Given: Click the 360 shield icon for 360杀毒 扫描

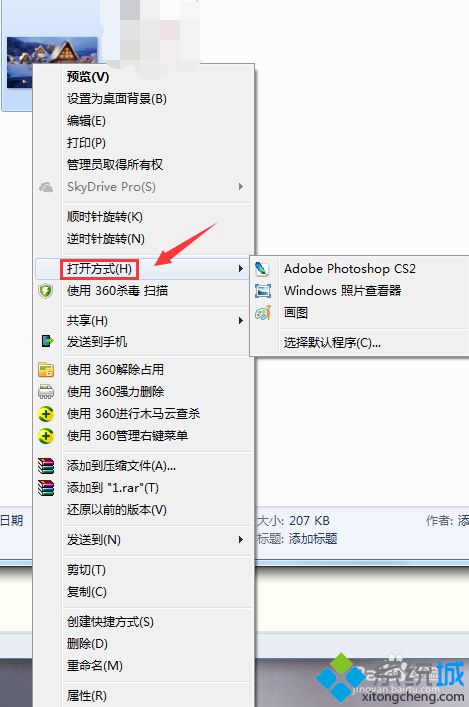Looking at the screenshot, I should (46, 291).
